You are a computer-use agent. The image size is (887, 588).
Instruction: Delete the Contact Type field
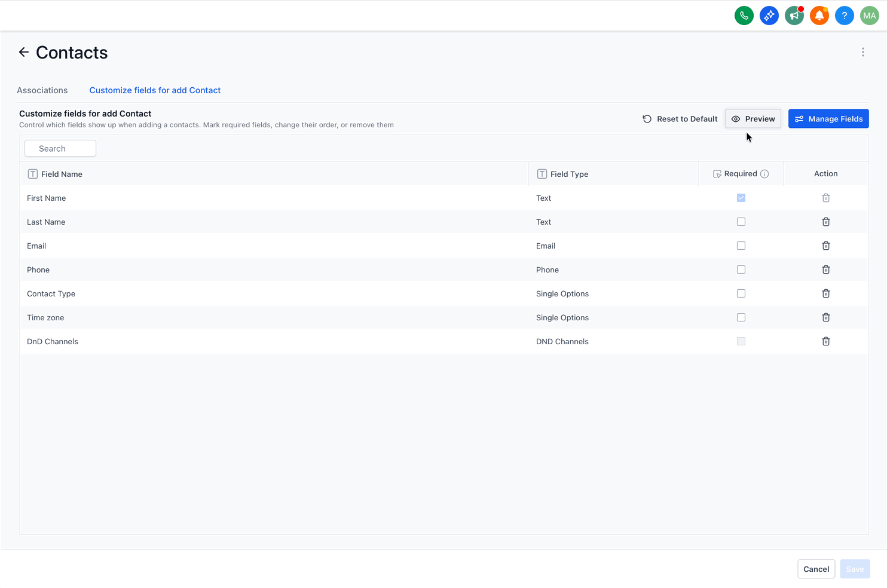tap(826, 293)
